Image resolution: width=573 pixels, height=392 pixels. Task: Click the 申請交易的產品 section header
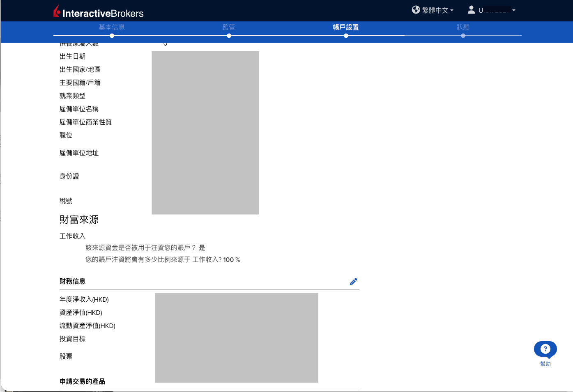click(83, 381)
